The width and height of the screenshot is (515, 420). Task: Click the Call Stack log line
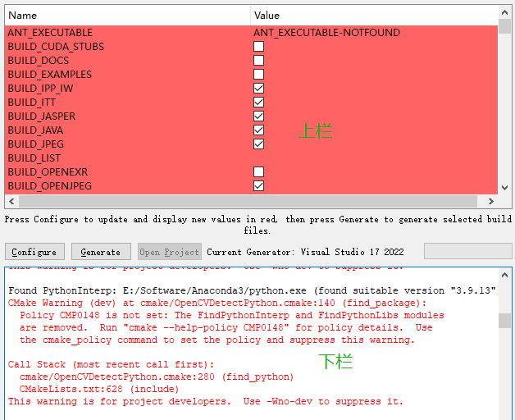(x=111, y=364)
